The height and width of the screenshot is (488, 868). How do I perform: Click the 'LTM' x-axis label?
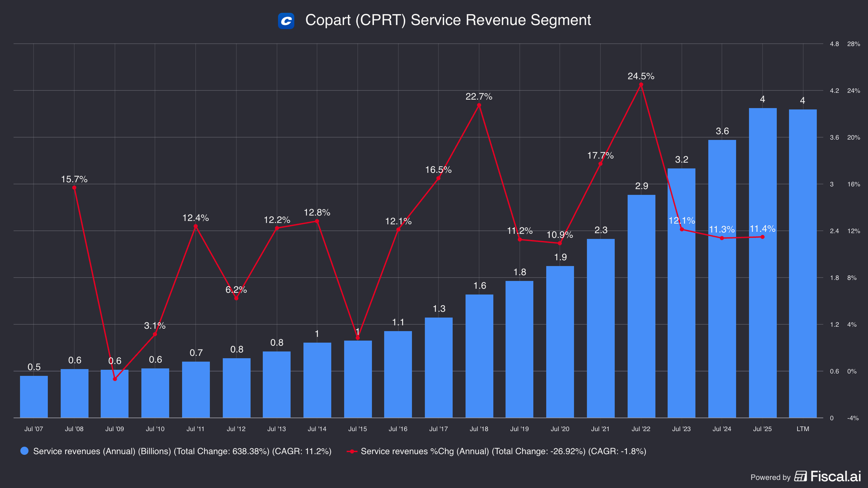coord(803,429)
